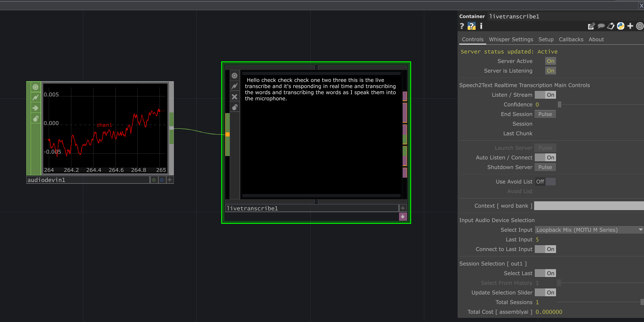Screen dimensions: 644x322
Task: Toggle Auto Listen / Connect
Action: point(545,157)
